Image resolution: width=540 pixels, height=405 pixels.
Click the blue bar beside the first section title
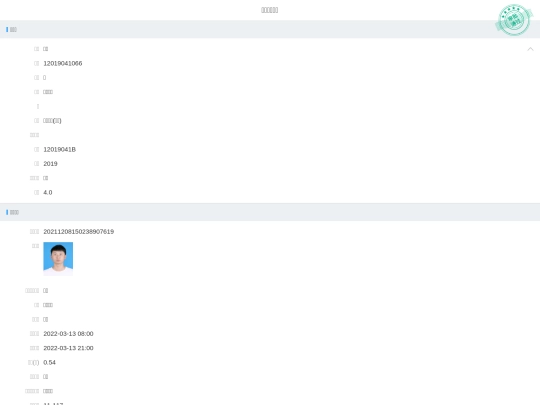coord(7,30)
